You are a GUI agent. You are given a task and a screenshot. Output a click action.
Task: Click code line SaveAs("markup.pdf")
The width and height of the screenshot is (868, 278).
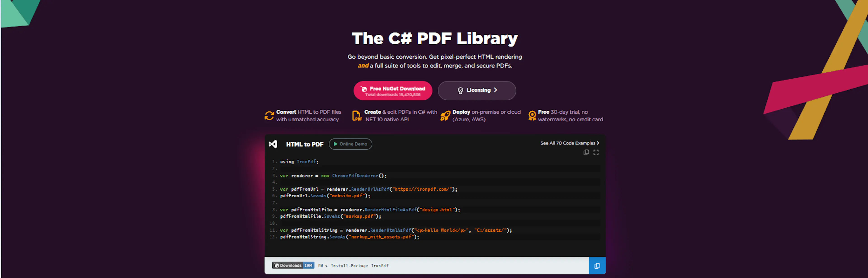coord(330,216)
